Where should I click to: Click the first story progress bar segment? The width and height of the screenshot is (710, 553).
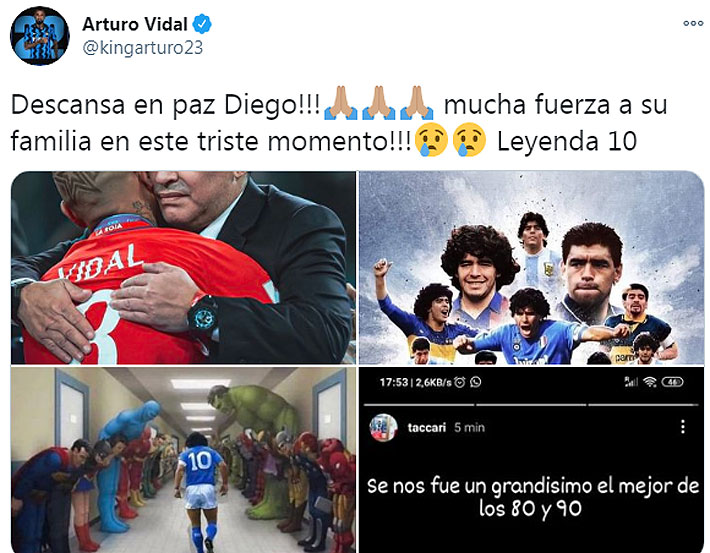(419, 404)
